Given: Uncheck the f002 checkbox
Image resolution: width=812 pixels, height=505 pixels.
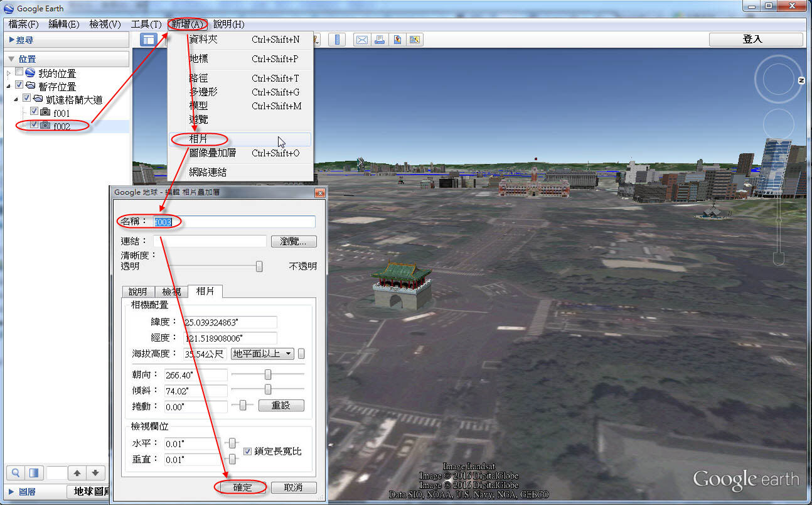Looking at the screenshot, I should pyautogui.click(x=35, y=125).
